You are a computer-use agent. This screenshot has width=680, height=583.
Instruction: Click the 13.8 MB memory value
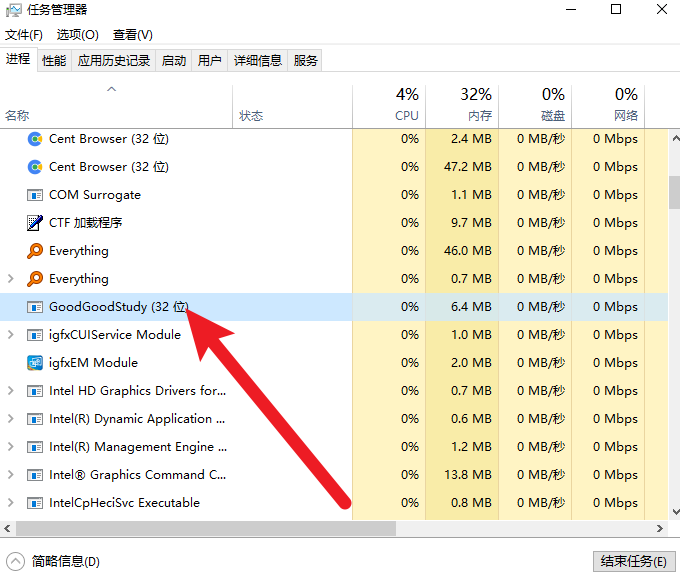[x=468, y=475]
